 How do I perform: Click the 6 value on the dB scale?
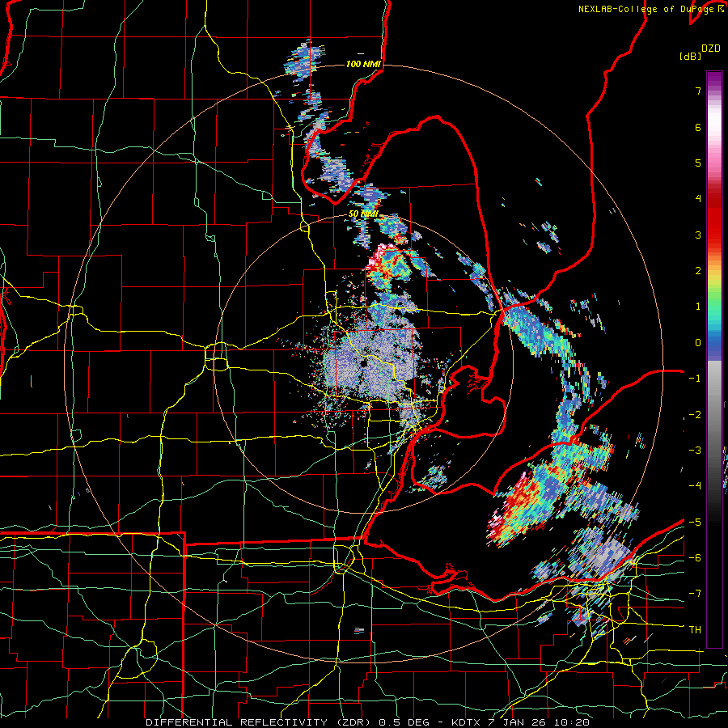pyautogui.click(x=698, y=127)
